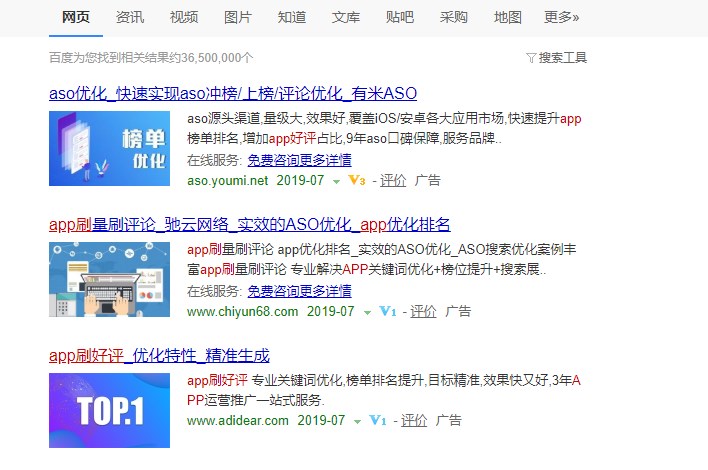Click 评价 link next to www.adidear.com
The image size is (708, 470).
414,421
